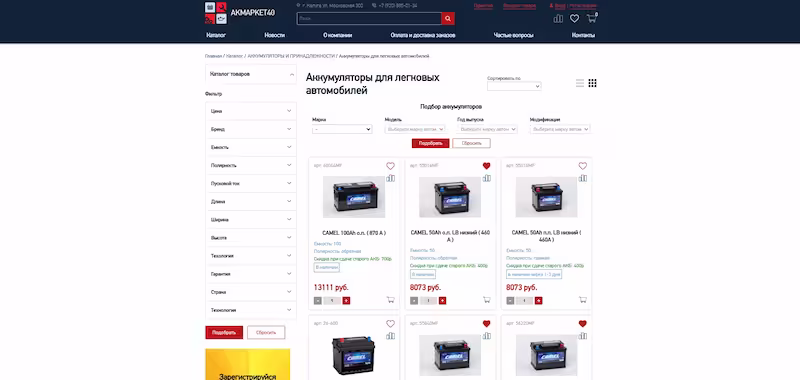Open the Модель dropdown
Viewport: 800px width, 380px height.
pos(415,130)
